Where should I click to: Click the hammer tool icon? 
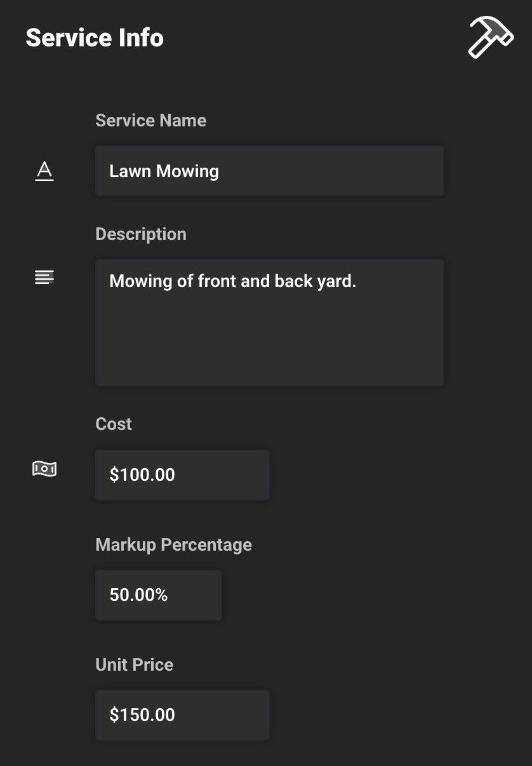tap(490, 37)
